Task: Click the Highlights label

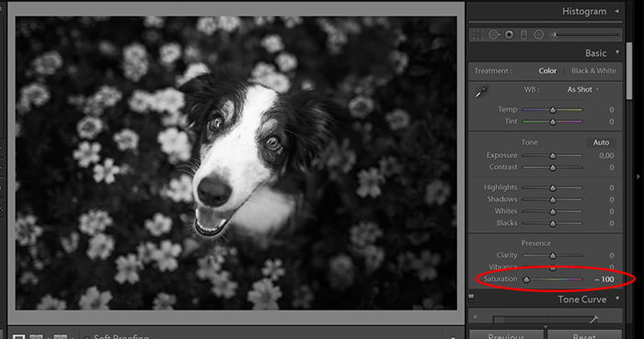Action: [x=500, y=187]
